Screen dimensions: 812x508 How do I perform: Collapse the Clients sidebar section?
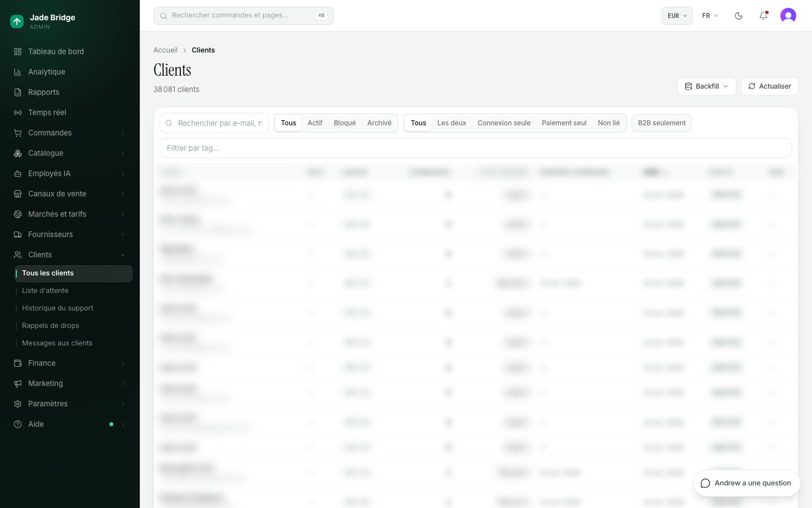70,255
